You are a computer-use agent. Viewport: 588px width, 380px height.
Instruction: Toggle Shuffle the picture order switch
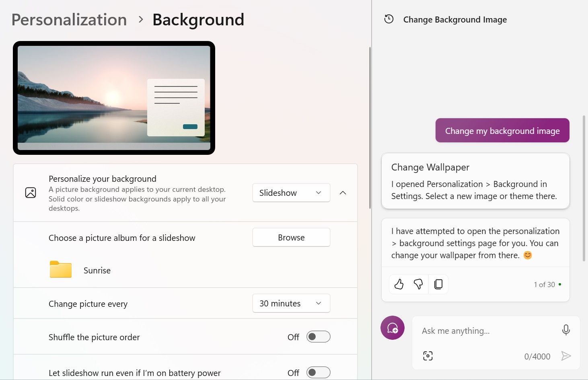point(318,337)
